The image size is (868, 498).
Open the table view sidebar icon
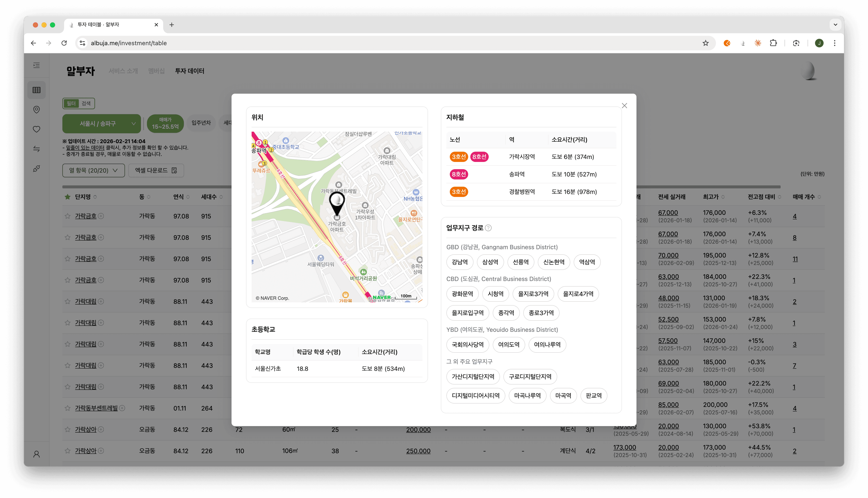37,90
